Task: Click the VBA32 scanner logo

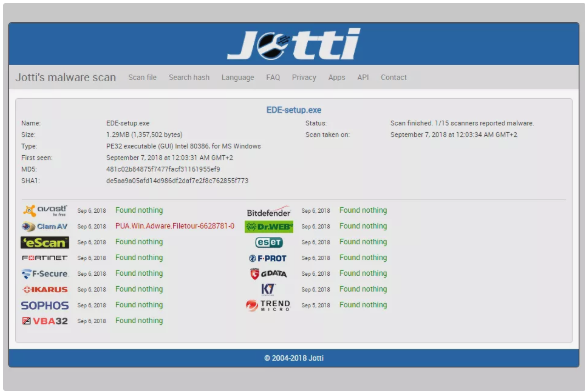Action: pyautogui.click(x=45, y=321)
